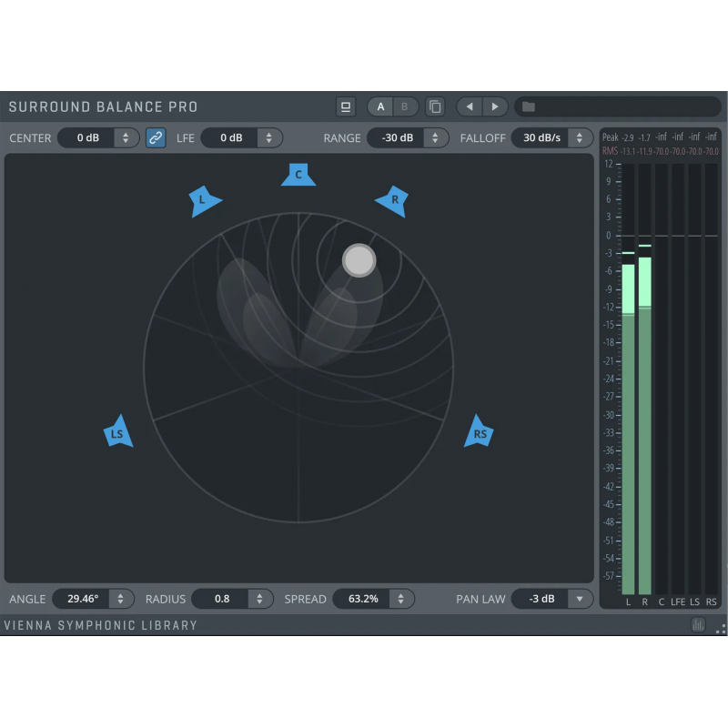Switch to preset slot A

379,106
